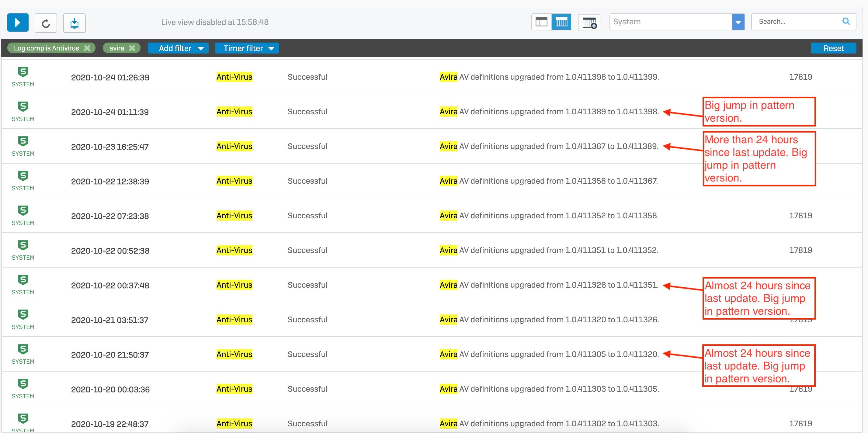Select timestamp 2020-10-20 00:03:36
The width and height of the screenshot is (868, 433).
[110, 390]
